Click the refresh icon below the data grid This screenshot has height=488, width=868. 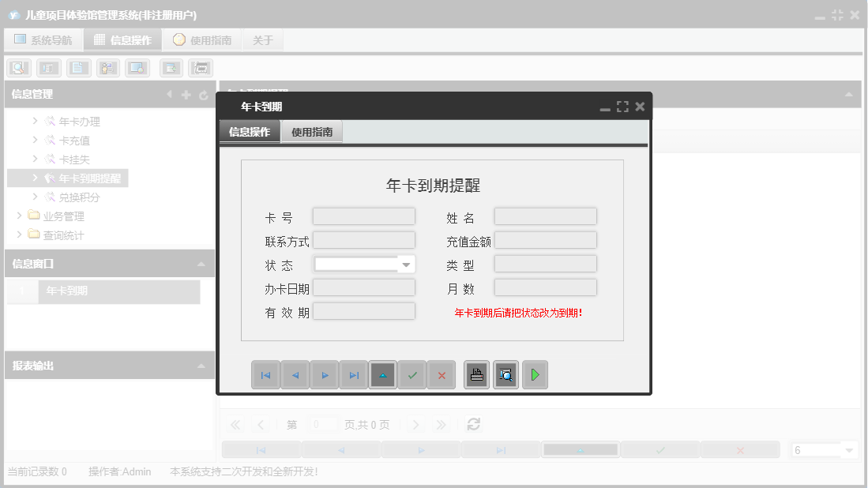point(473,424)
